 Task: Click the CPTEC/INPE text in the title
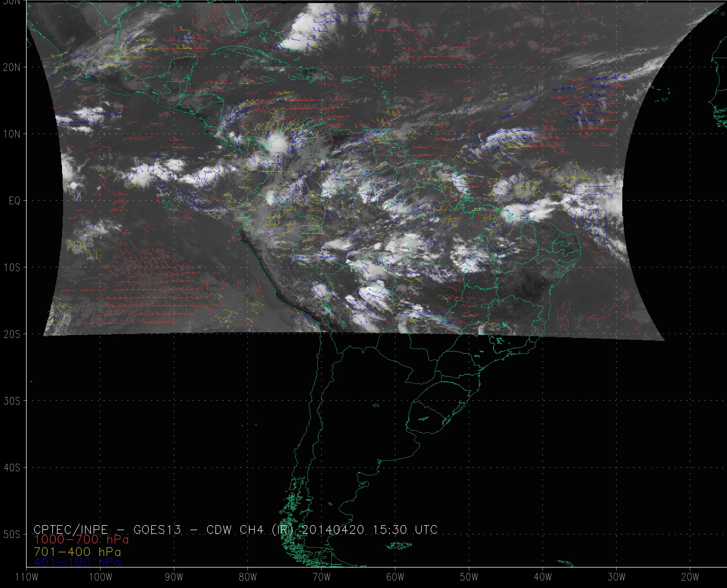tap(71, 529)
